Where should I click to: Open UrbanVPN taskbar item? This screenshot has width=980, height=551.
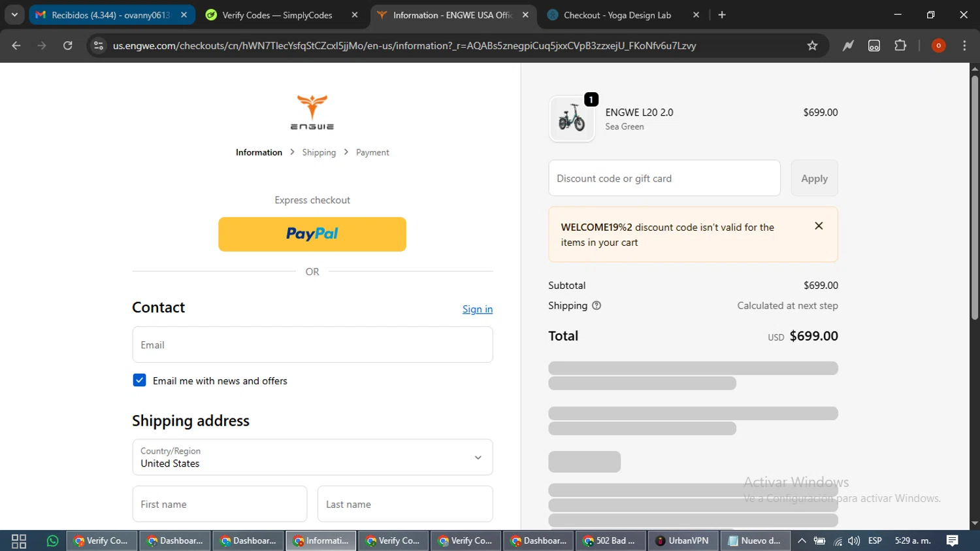click(683, 541)
